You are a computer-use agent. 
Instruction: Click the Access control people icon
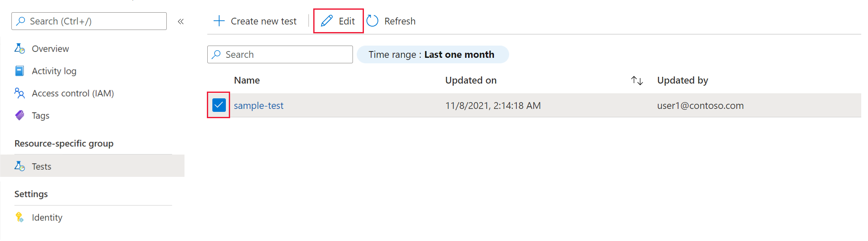(19, 93)
